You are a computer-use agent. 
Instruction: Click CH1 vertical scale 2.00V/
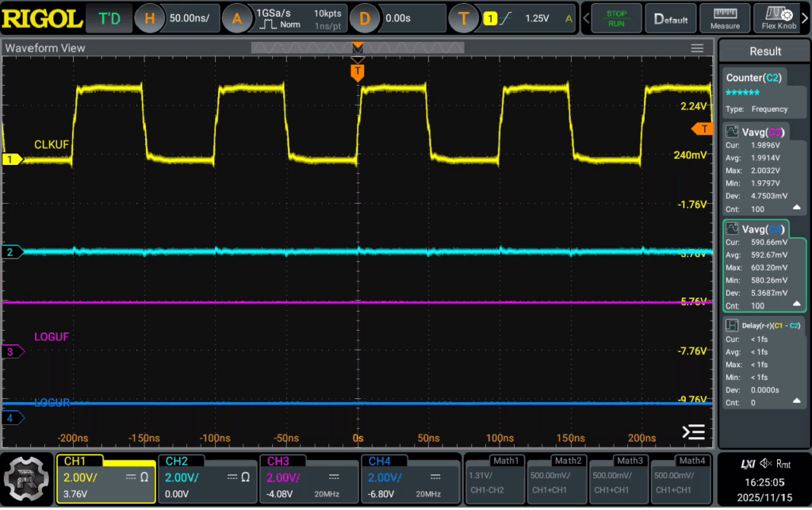(x=80, y=477)
